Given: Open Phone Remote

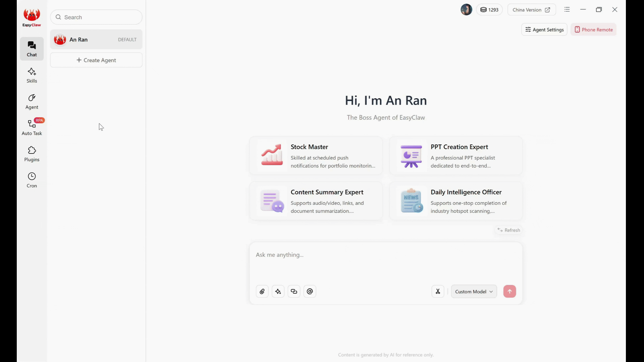Looking at the screenshot, I should click(593, 29).
